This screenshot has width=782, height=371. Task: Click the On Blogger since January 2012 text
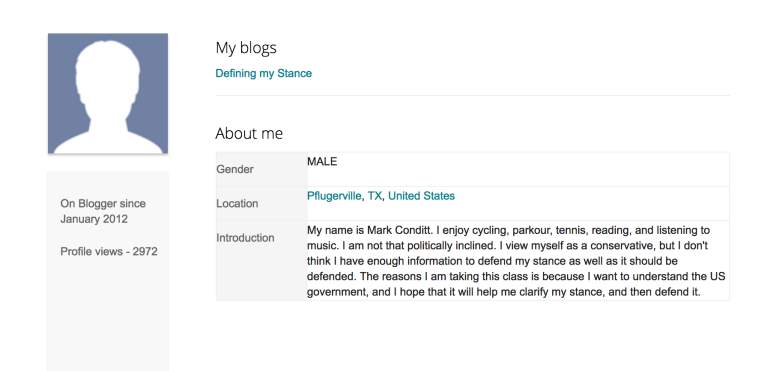pos(103,211)
